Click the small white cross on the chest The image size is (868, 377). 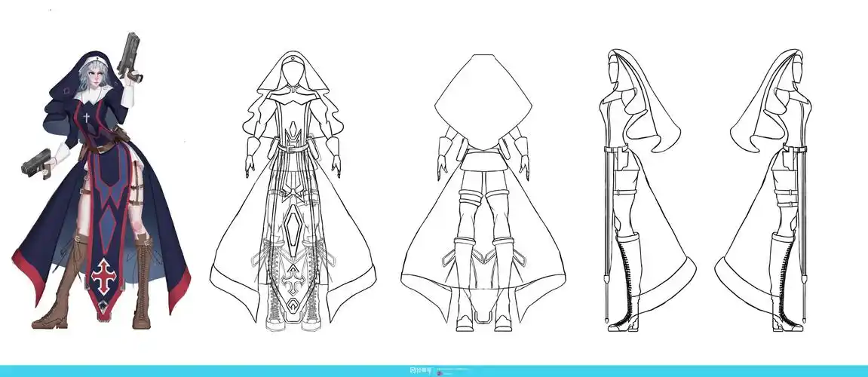(87, 118)
